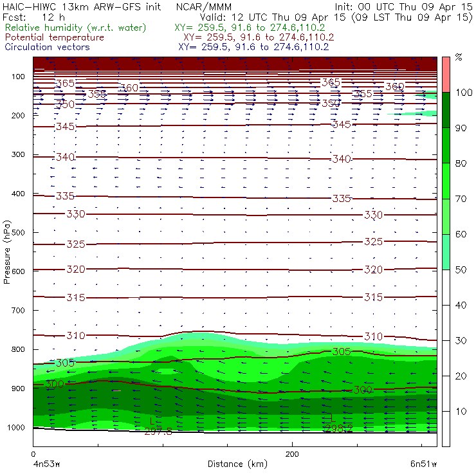Click the dark red XY coordinates line
476x476 pixels.
[x=259, y=37]
